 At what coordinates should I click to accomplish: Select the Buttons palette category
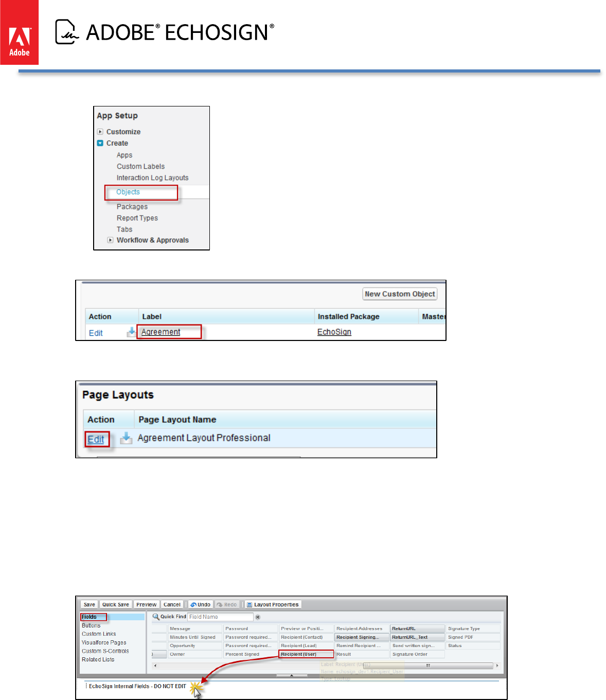pyautogui.click(x=91, y=625)
